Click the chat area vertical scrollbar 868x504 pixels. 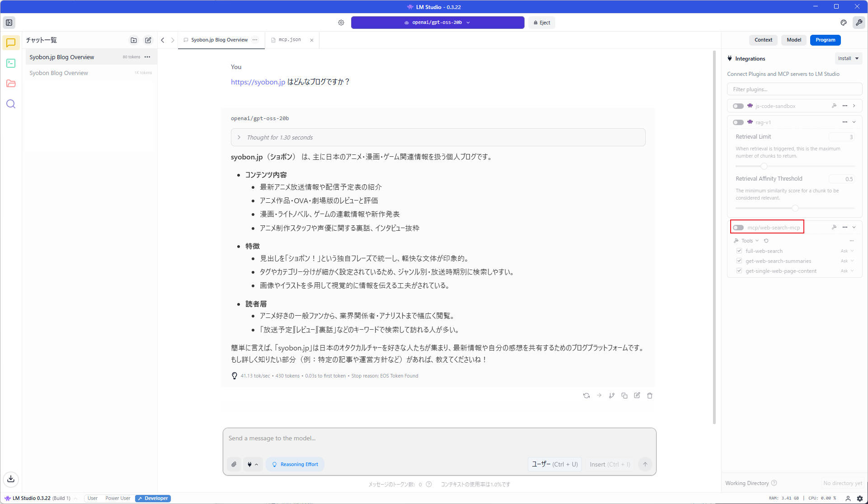pyautogui.click(x=714, y=237)
